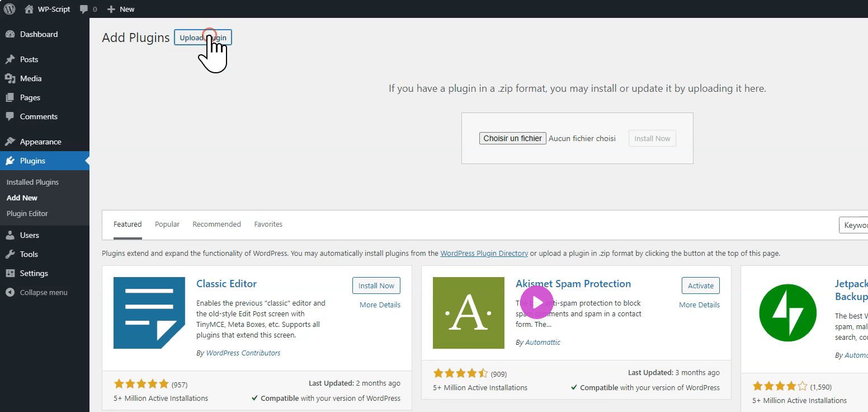Click the WordPress logo icon
The height and width of the screenshot is (412, 868).
point(10,9)
